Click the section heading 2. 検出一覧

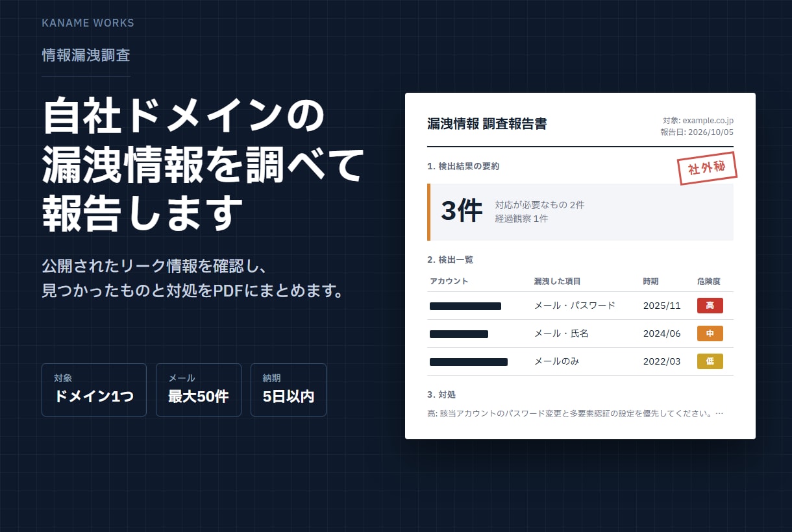pos(451,260)
